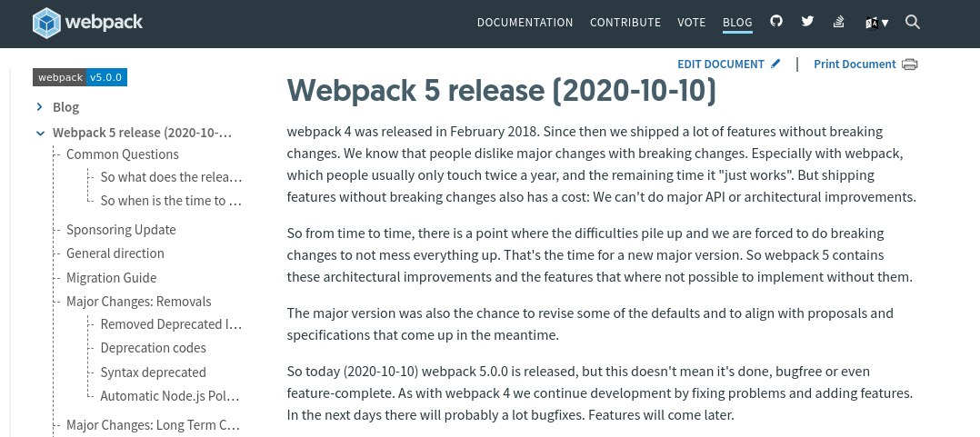Open the Documentation menu

(525, 23)
